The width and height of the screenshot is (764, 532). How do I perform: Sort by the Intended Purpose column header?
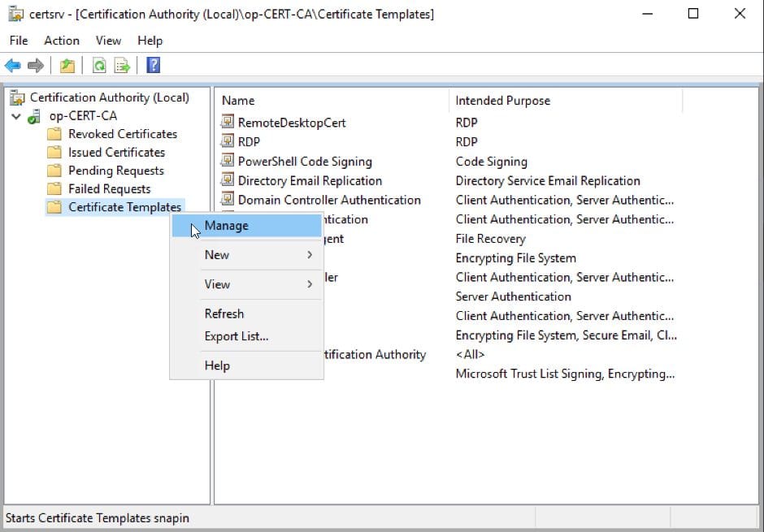pos(565,101)
